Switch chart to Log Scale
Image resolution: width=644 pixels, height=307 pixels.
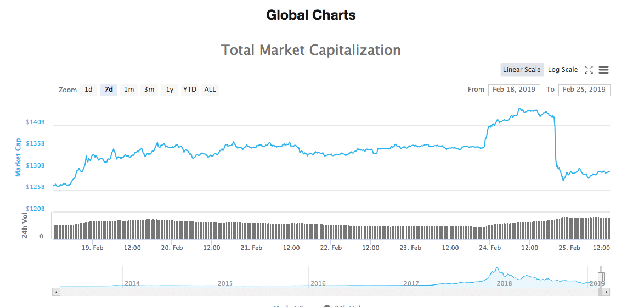[562, 70]
